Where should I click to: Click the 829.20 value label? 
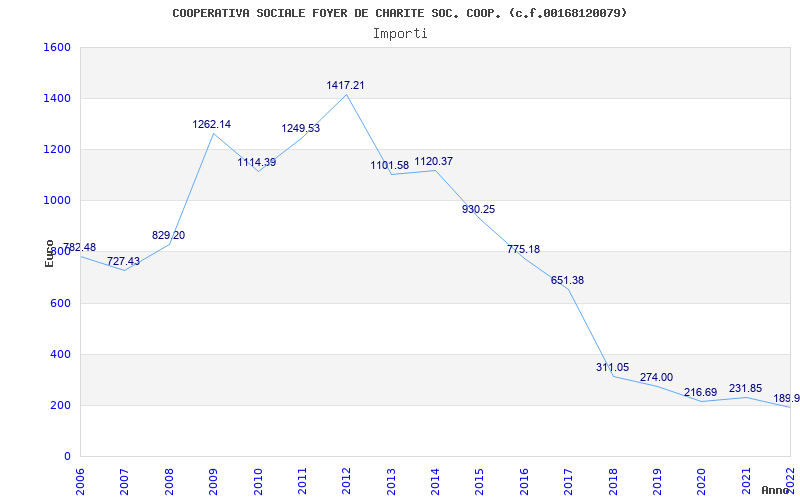click(168, 235)
